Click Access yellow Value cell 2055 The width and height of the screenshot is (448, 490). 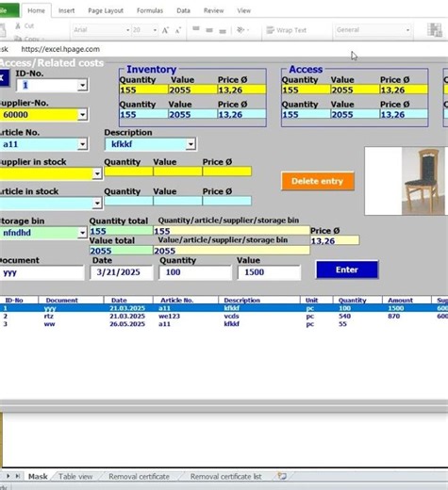(355, 90)
